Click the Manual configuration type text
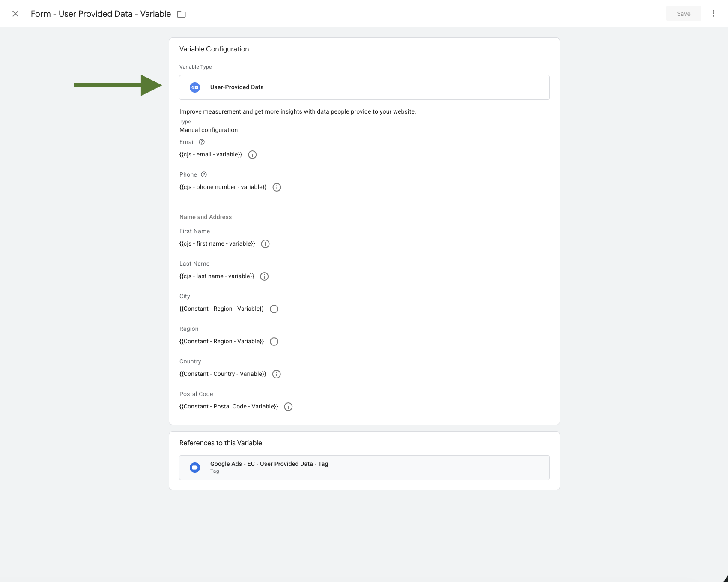Image resolution: width=728 pixels, height=582 pixels. (209, 130)
